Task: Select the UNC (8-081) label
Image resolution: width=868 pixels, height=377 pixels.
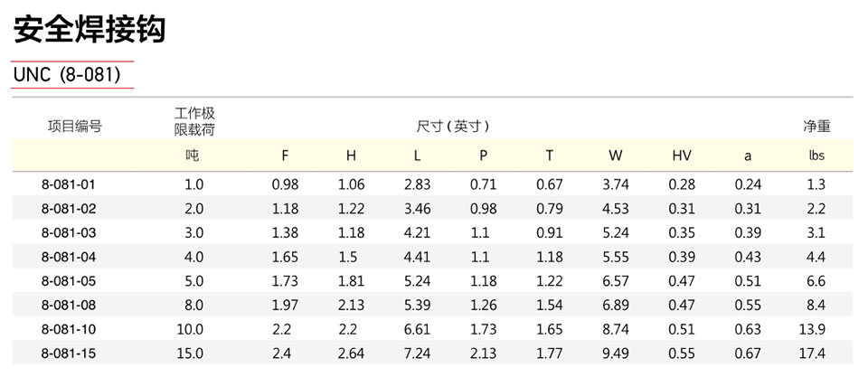Action: pyautogui.click(x=67, y=75)
